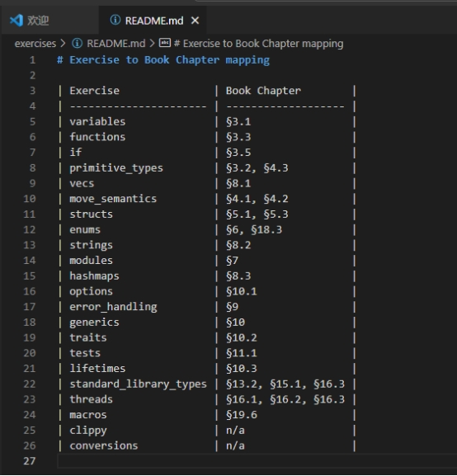The width and height of the screenshot is (457, 476).
Task: Click the info icon on README.md tab
Action: coord(115,20)
